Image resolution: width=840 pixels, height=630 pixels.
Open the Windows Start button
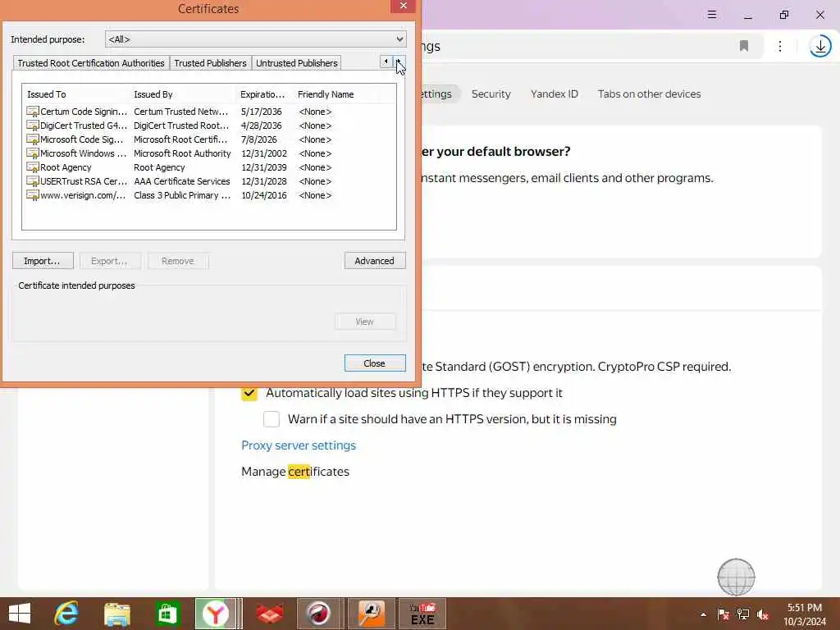[20, 614]
